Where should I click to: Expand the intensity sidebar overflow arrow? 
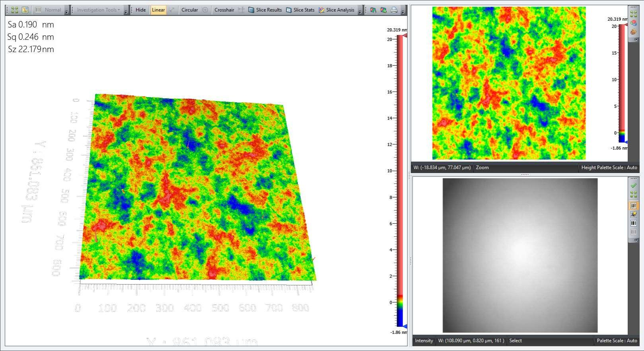635,240
